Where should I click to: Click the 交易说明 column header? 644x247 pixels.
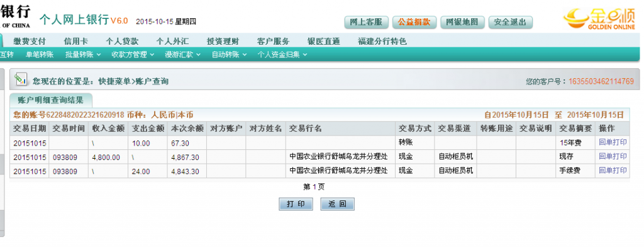(x=536, y=129)
